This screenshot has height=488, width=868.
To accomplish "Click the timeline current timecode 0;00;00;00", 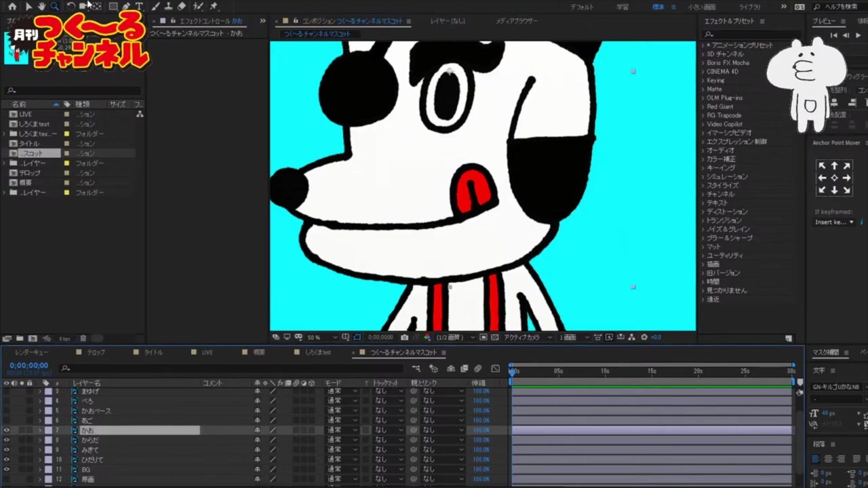I will pyautogui.click(x=28, y=365).
